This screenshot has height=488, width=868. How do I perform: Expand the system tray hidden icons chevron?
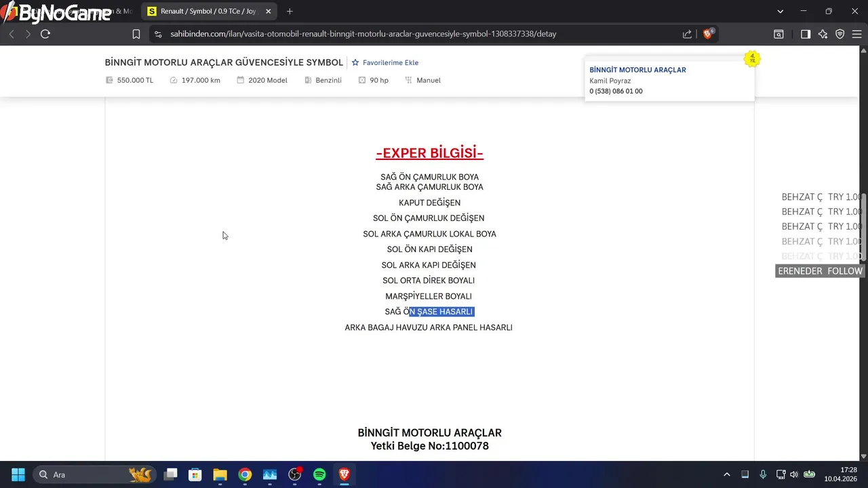click(727, 474)
